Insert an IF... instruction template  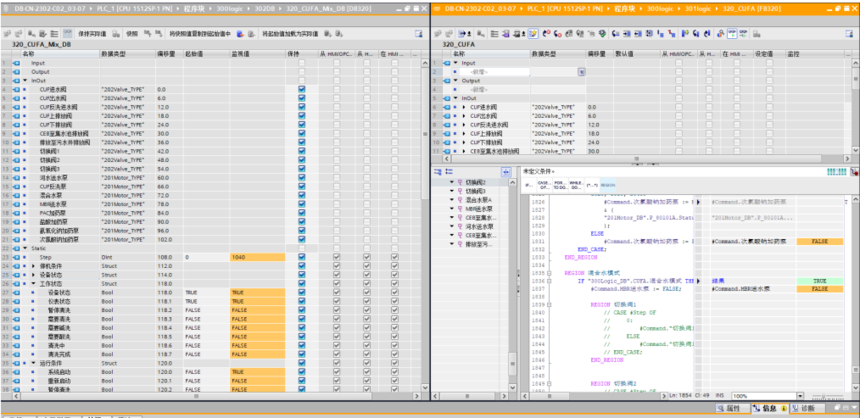(x=529, y=184)
